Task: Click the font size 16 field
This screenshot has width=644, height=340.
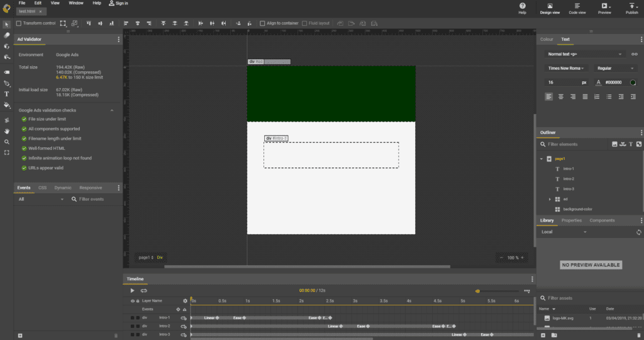Action: click(x=566, y=82)
